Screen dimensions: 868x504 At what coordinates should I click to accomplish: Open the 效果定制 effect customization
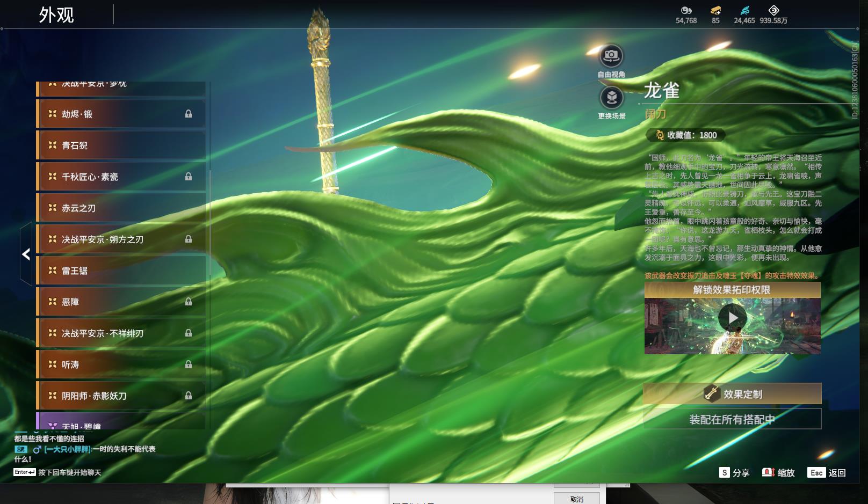point(732,394)
